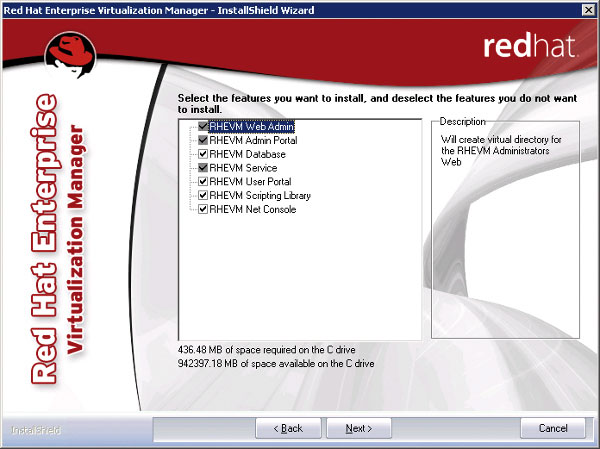Click the Red Hat shadowman logo
Viewport: 600px width, 449px height.
[70, 54]
